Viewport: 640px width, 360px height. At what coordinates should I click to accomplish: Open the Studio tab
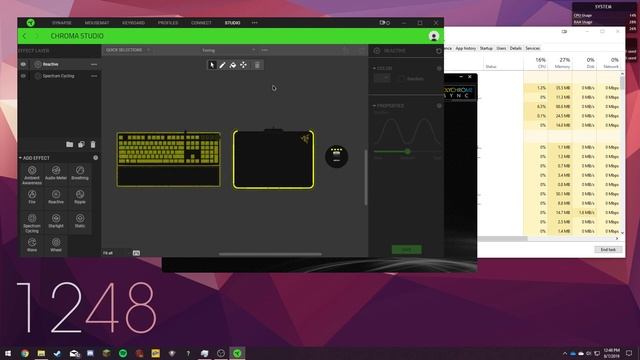pos(232,23)
